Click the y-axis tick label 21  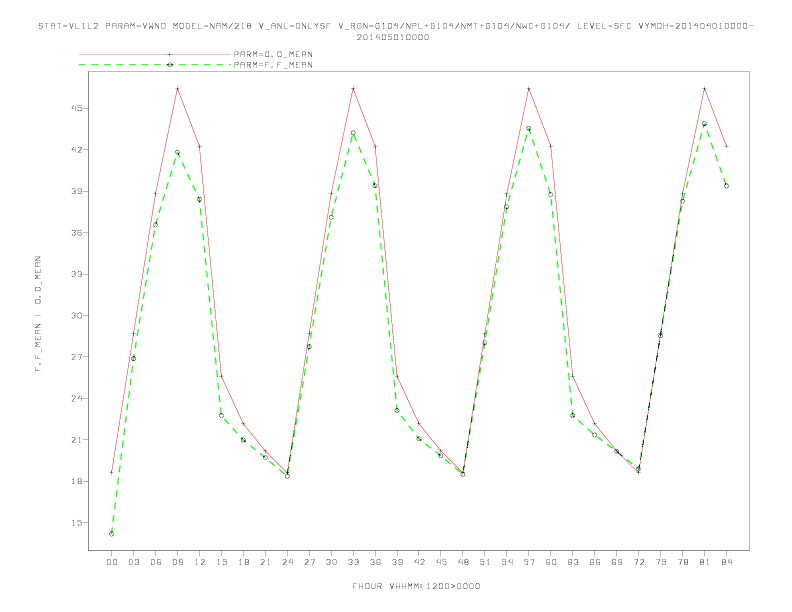point(77,439)
